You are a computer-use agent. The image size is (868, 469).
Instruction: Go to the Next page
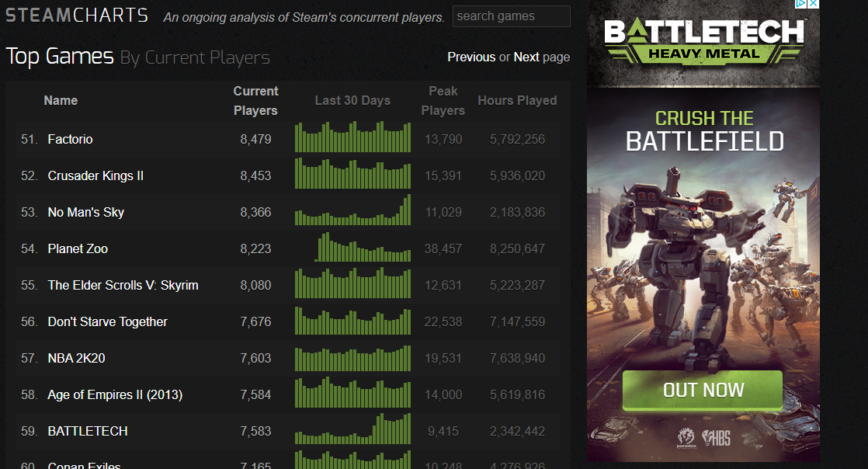[x=526, y=57]
